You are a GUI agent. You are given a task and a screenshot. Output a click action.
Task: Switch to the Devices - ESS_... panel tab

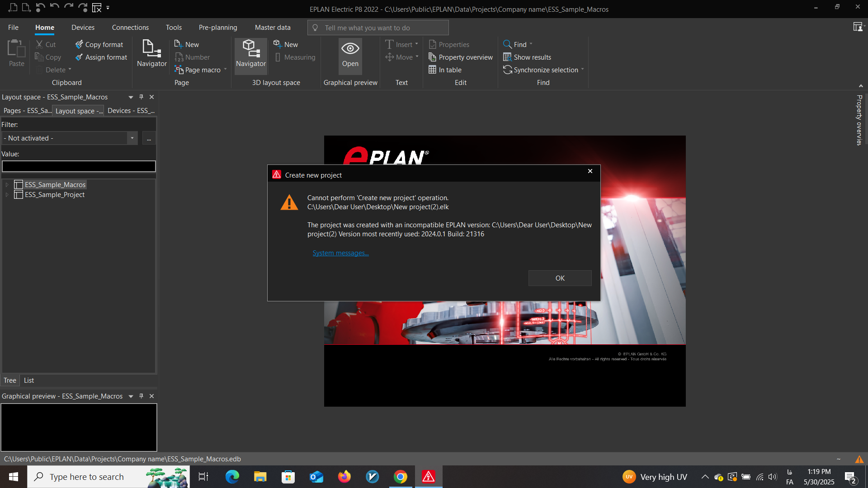[131, 111]
